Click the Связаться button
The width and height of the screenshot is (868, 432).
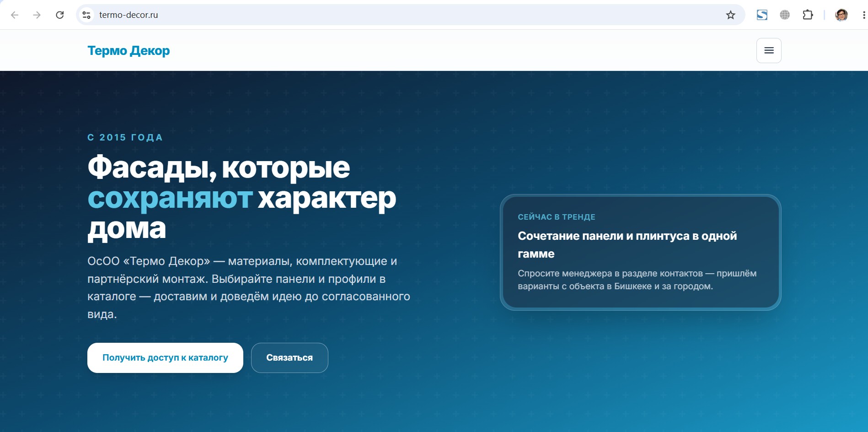click(289, 358)
